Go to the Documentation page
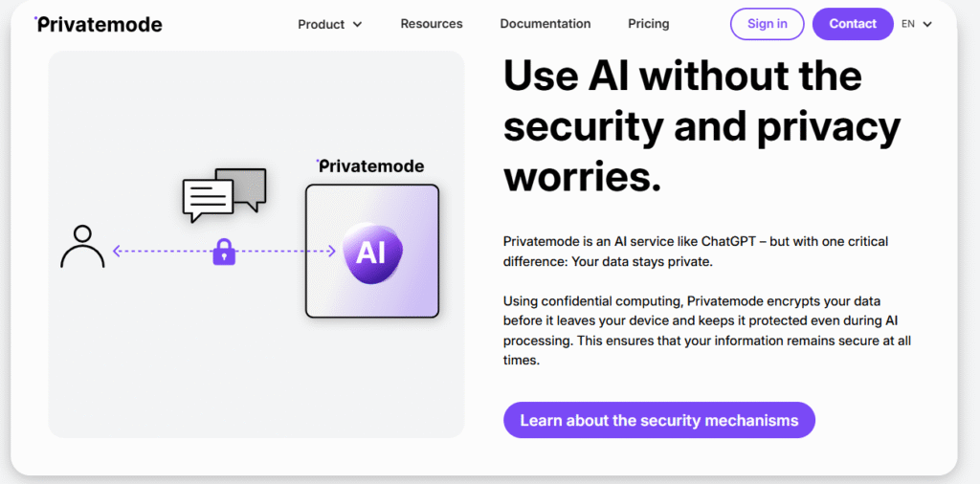The image size is (980, 484). coord(546,24)
